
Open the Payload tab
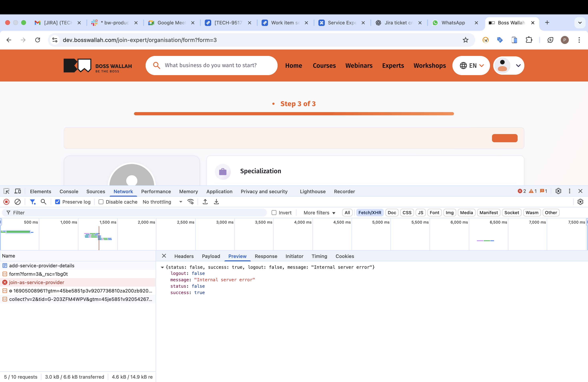coord(211,256)
